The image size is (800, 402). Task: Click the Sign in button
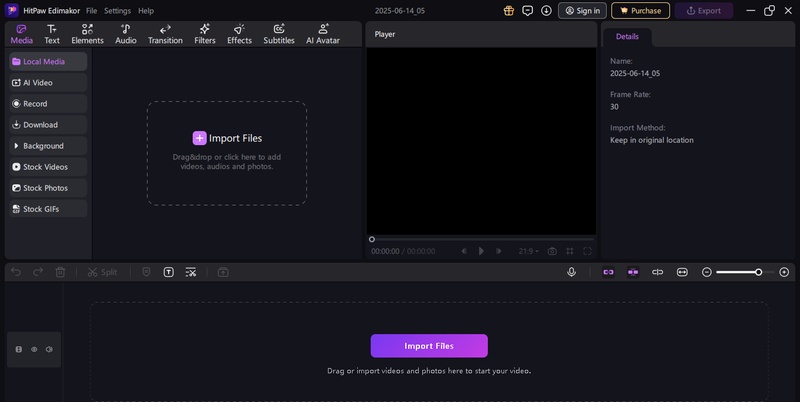tap(582, 10)
